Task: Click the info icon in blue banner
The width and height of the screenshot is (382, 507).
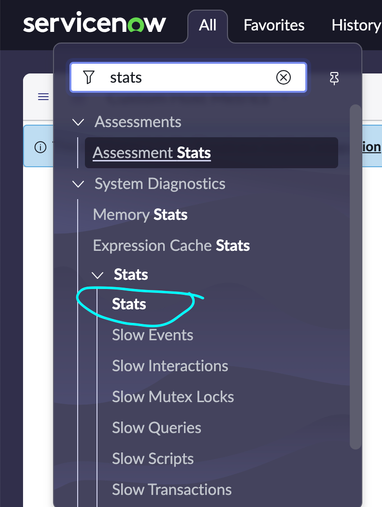Action: (41, 147)
